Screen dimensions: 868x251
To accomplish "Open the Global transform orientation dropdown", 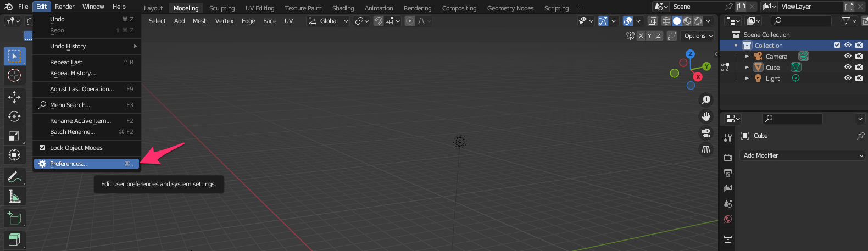I will [329, 21].
